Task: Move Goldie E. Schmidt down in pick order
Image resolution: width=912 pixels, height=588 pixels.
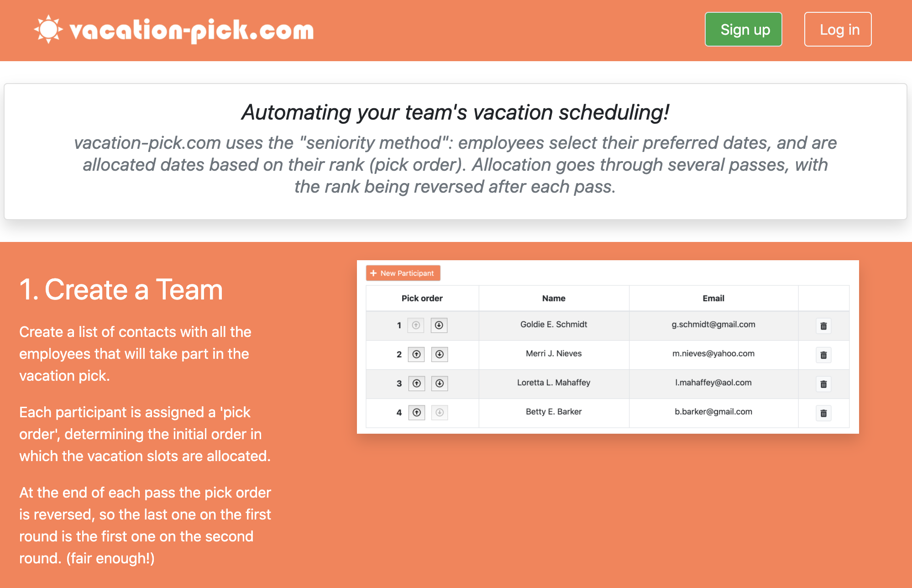Action: pyautogui.click(x=439, y=325)
